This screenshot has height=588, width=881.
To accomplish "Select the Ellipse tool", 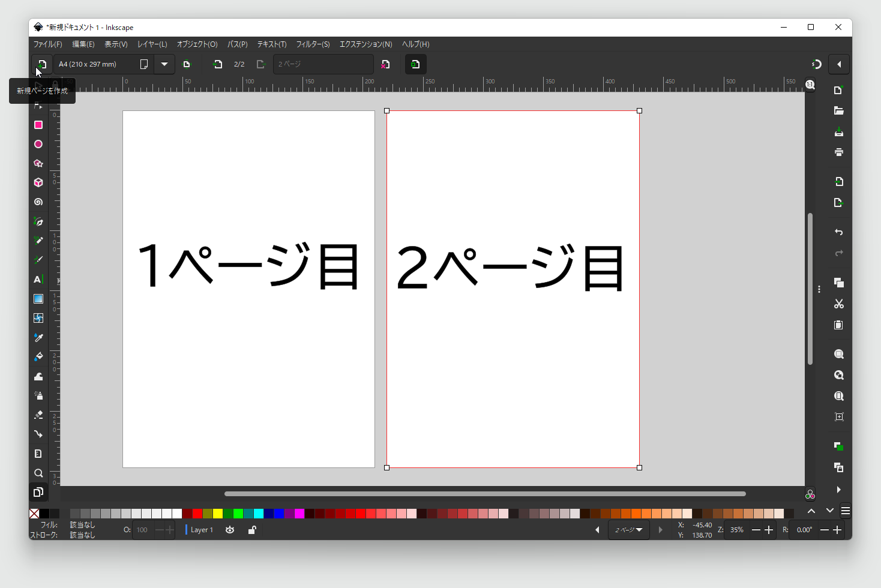I will (x=38, y=144).
